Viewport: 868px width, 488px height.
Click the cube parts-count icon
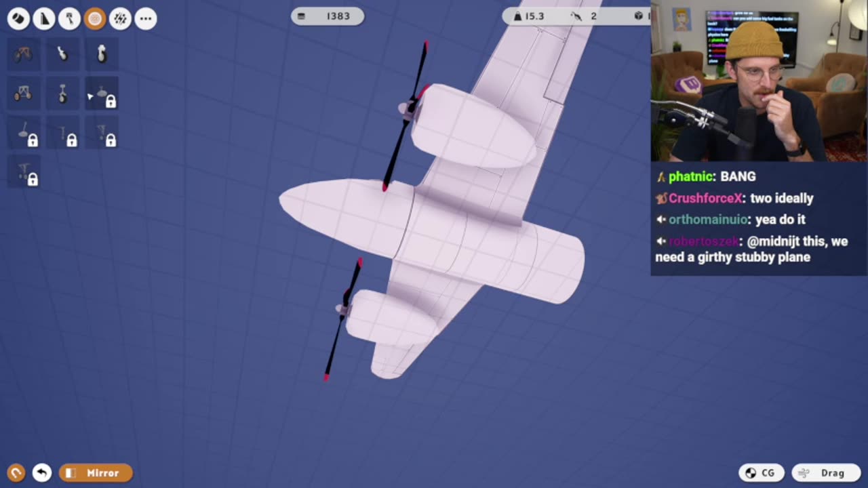click(639, 16)
